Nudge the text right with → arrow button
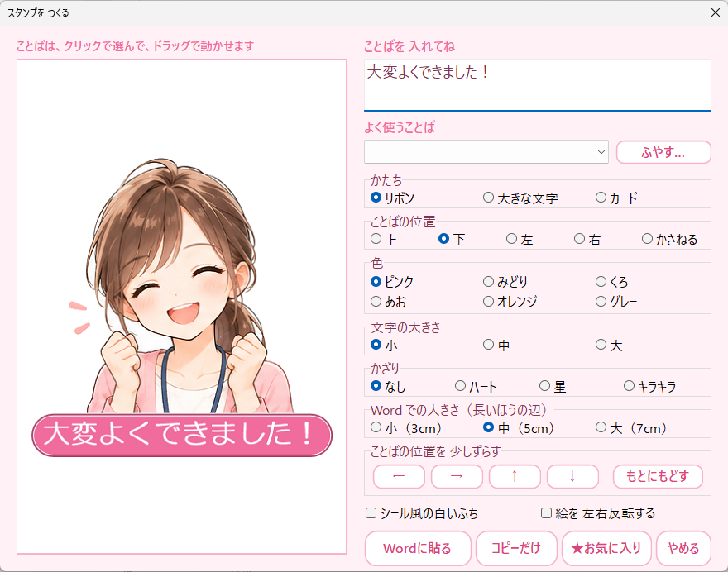This screenshot has height=572, width=728. pos(457,476)
